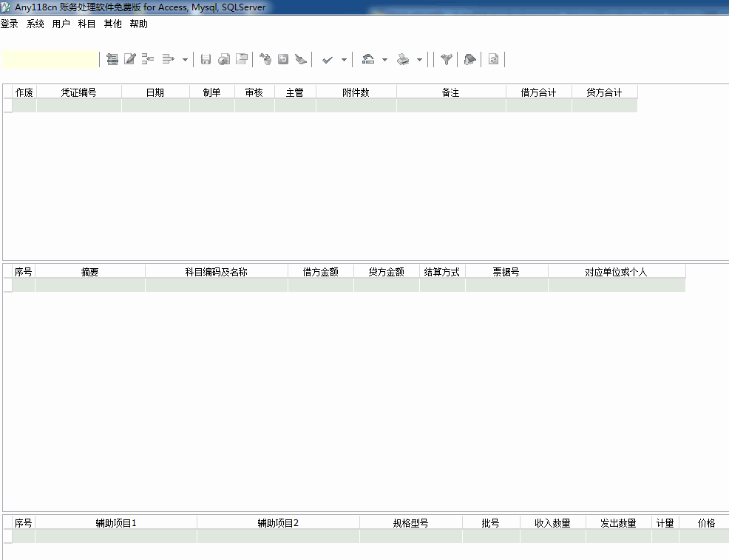Click the funnel filter toolbar icon
This screenshot has height=560, width=729.
(447, 59)
